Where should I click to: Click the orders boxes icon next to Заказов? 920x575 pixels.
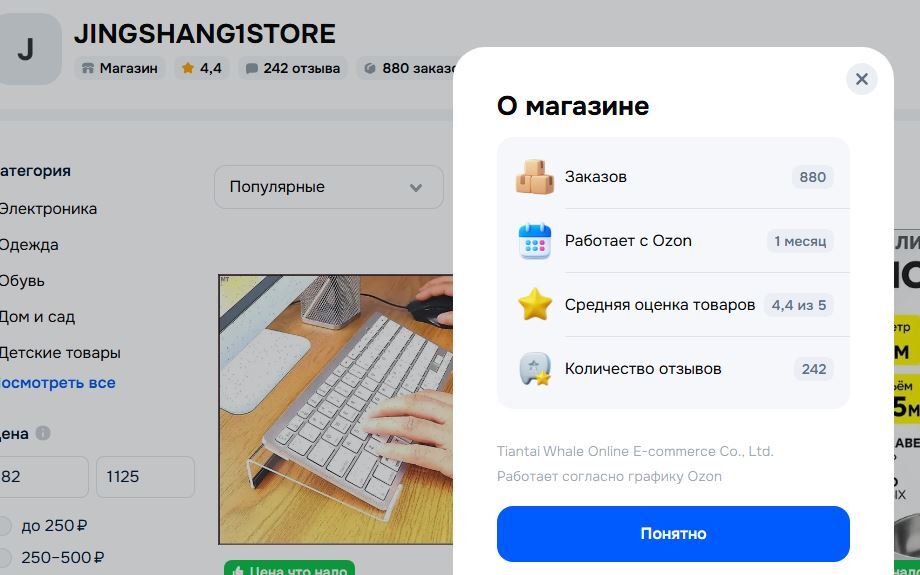535,177
